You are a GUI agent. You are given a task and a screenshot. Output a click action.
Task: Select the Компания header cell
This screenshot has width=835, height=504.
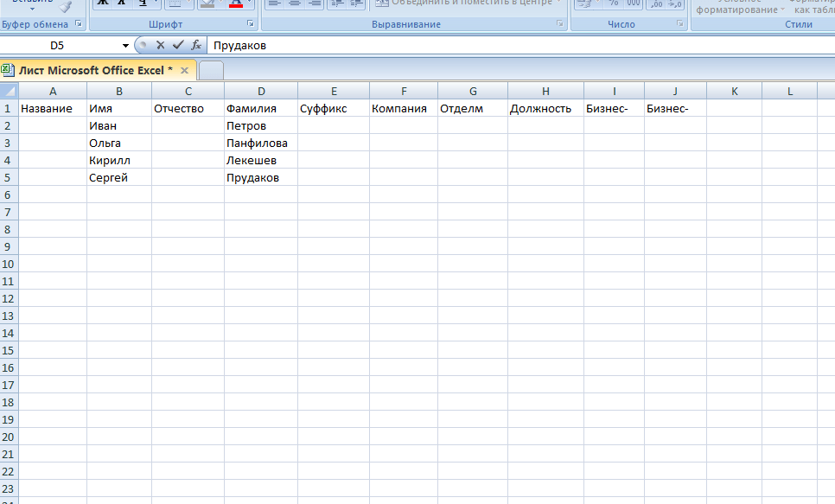[404, 108]
